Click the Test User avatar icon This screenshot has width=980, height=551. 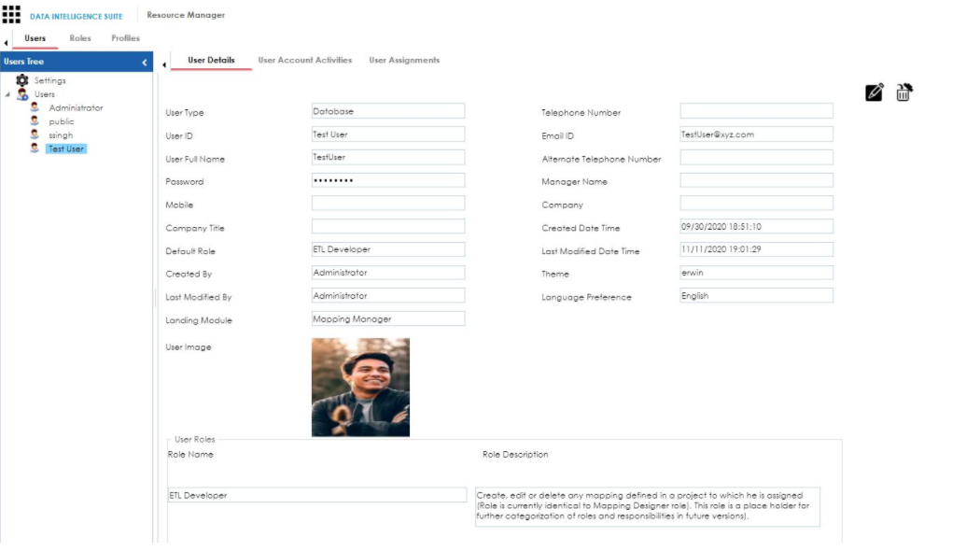point(35,148)
